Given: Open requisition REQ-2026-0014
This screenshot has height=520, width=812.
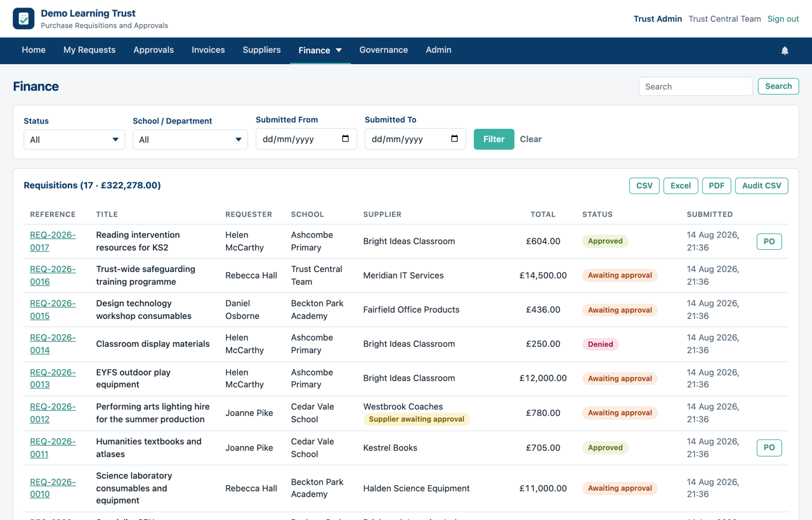Looking at the screenshot, I should 53,344.
